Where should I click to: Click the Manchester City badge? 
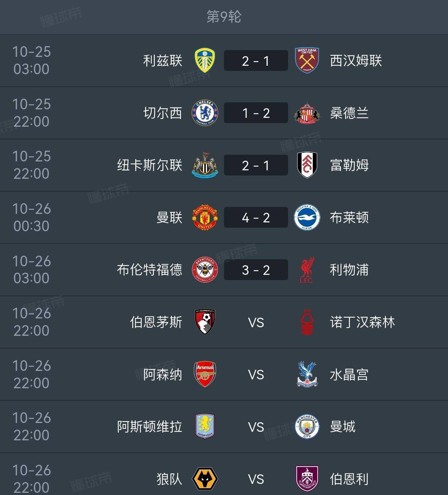[306, 427]
